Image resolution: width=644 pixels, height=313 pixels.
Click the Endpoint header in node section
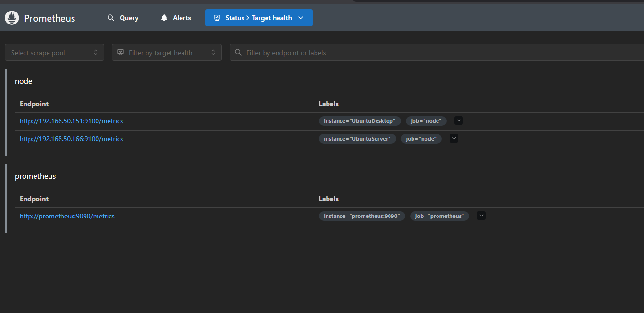tap(34, 104)
